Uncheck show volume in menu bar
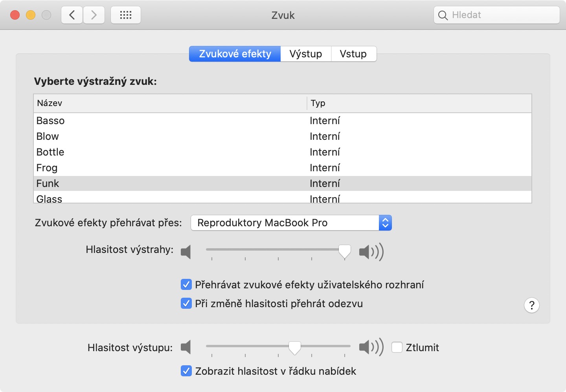Screen dimensions: 566x392 pos(186,371)
